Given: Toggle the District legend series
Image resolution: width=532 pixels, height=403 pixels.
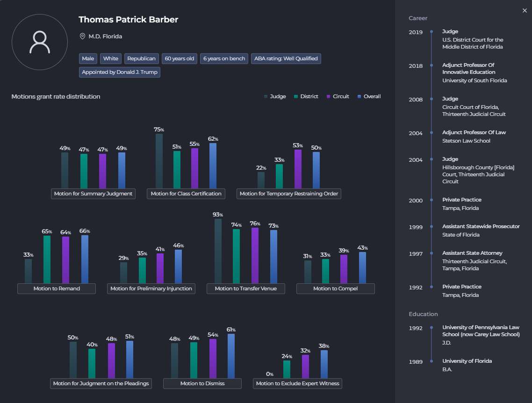Looking at the screenshot, I should point(306,96).
